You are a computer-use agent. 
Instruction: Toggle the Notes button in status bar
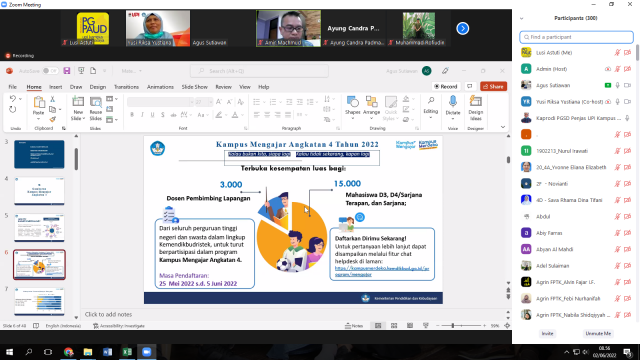[354, 326]
